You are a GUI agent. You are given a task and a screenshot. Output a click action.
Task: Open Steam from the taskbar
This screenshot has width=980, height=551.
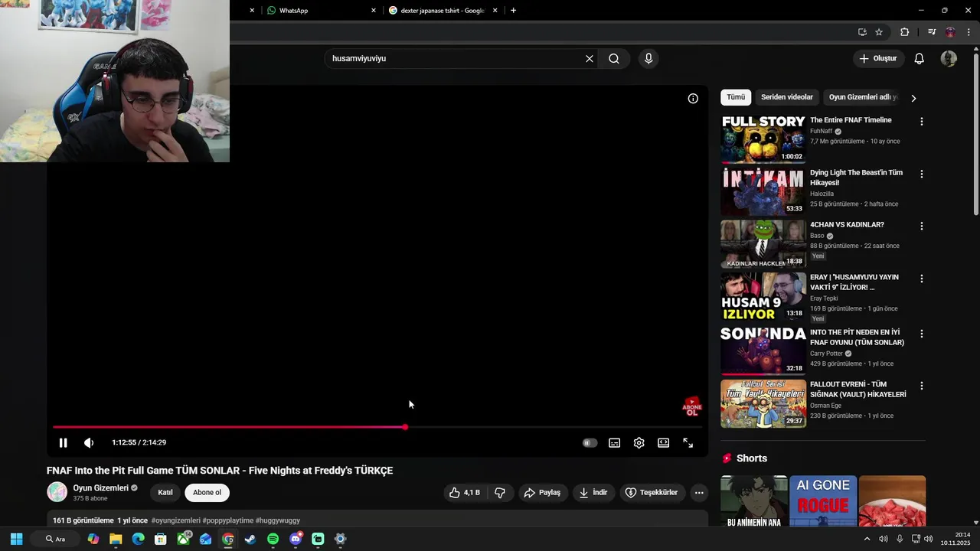(250, 539)
